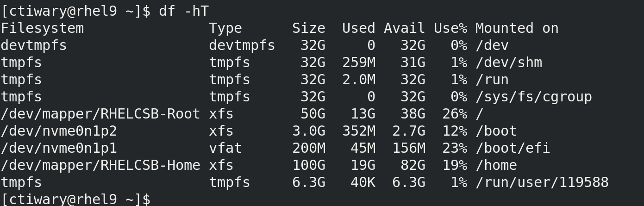
Task: Click the 26% usage value
Action: pos(455,114)
